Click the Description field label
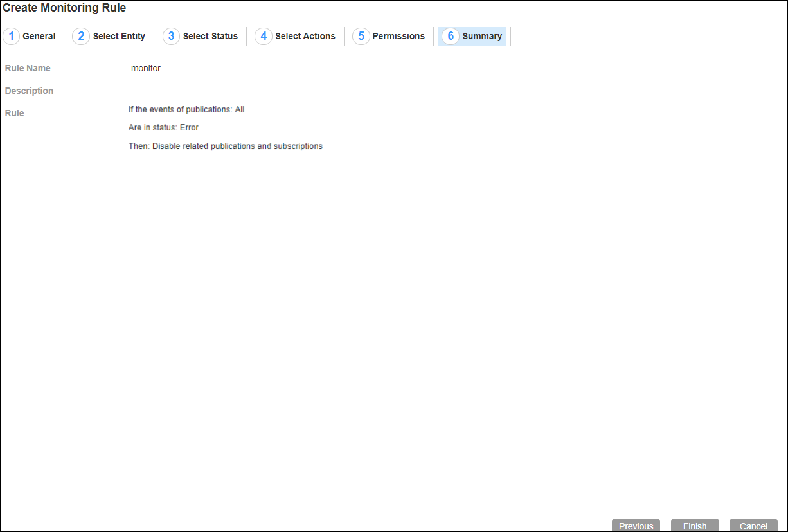 pos(29,91)
